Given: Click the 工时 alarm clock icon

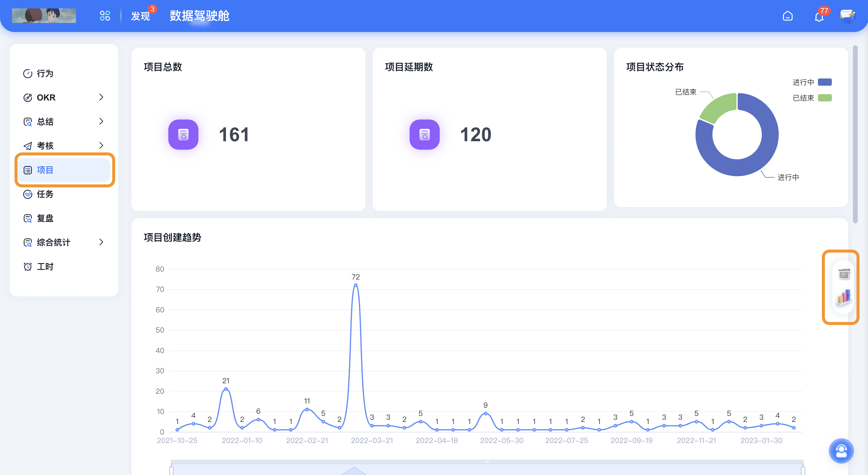Looking at the screenshot, I should click(x=28, y=267).
